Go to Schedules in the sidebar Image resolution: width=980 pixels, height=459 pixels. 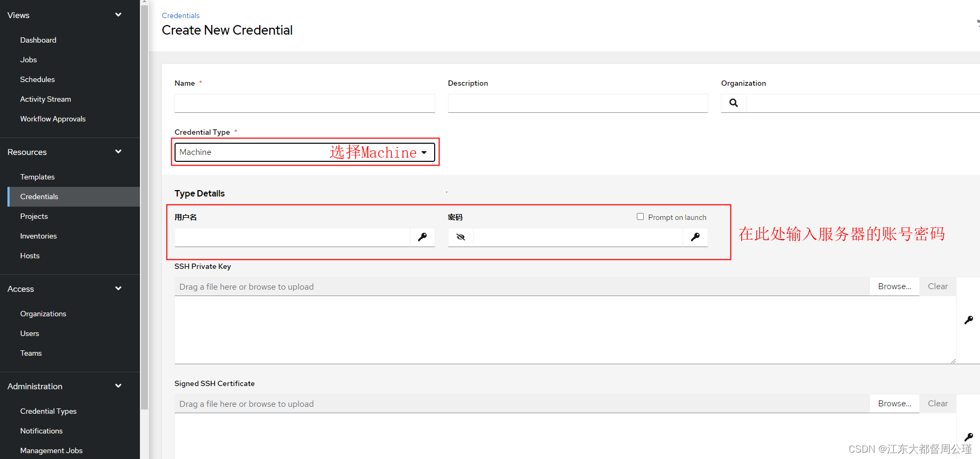click(37, 79)
